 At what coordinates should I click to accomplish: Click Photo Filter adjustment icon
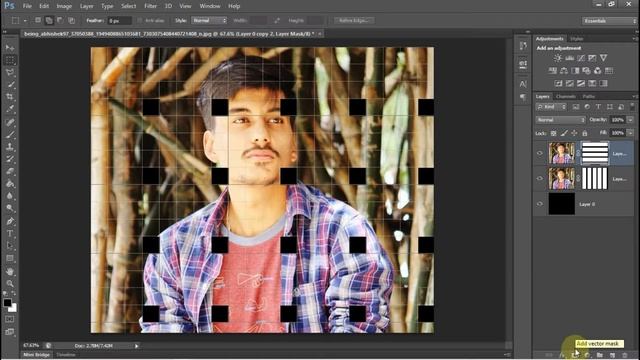[x=586, y=71]
